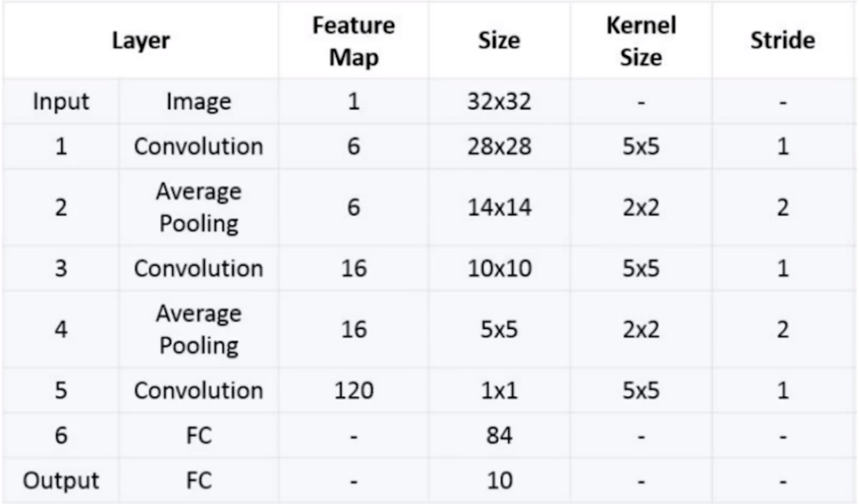Select the 120 feature map cell
Image resolution: width=859 pixels, height=504 pixels.
[353, 390]
